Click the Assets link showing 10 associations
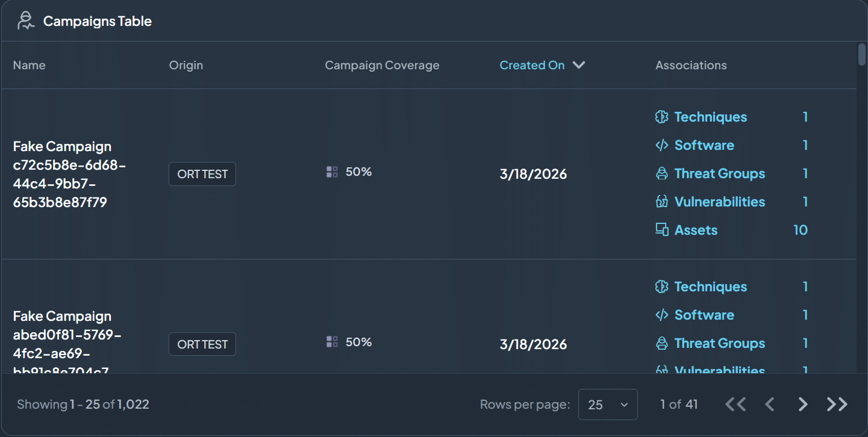Viewport: 868px width, 437px height. pos(696,229)
